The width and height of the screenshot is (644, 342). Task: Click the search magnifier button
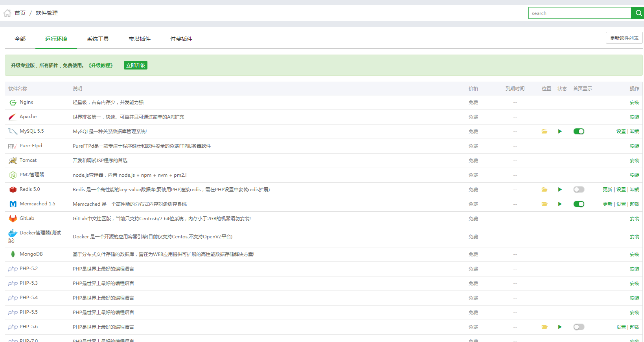click(x=638, y=13)
